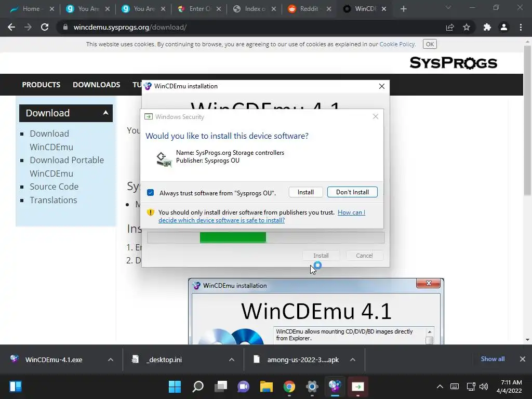Open Windows Start menu
The height and width of the screenshot is (399, 532).
point(175,387)
